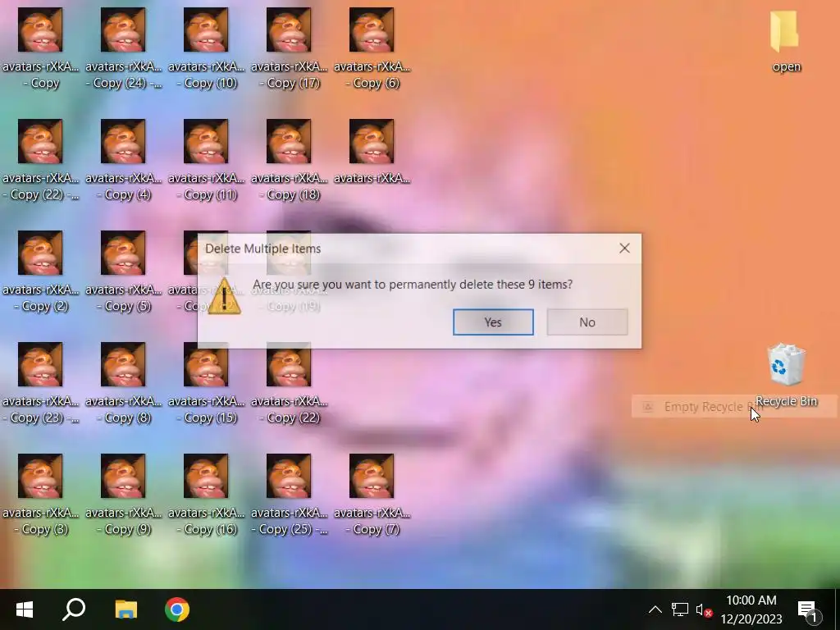
Task: Select the avatars file ending in "- Copy (22)" without a trailing dash
Action: pyautogui.click(x=289, y=382)
